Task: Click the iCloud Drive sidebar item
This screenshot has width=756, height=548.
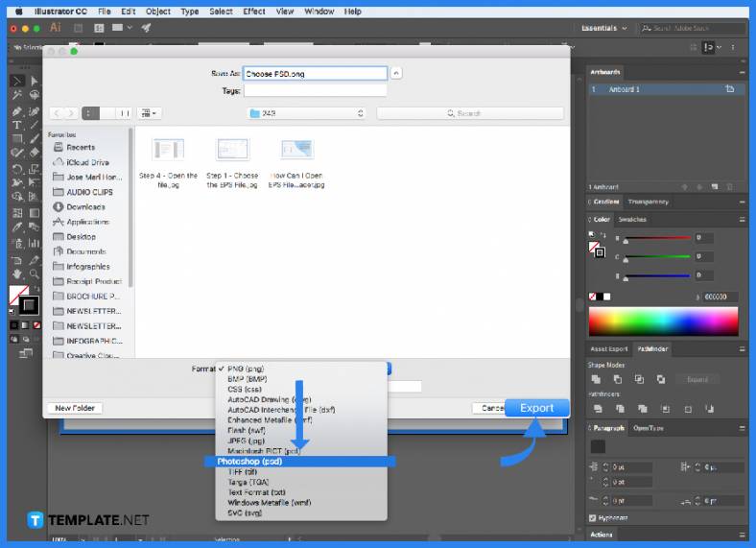Action: (x=86, y=162)
